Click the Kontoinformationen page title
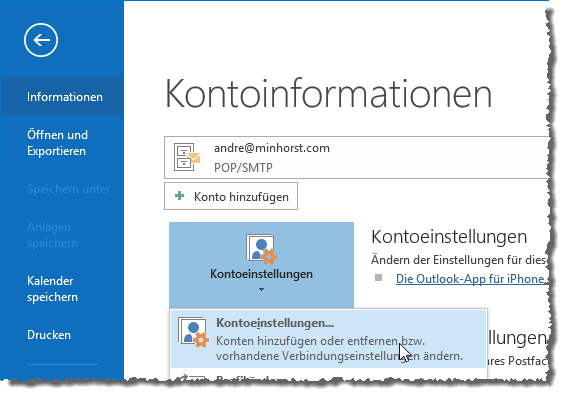The width and height of the screenshot is (567, 399). [x=328, y=94]
